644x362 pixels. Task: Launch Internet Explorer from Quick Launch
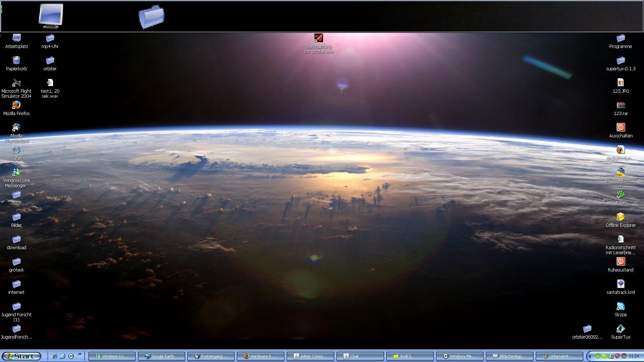[x=55, y=356]
